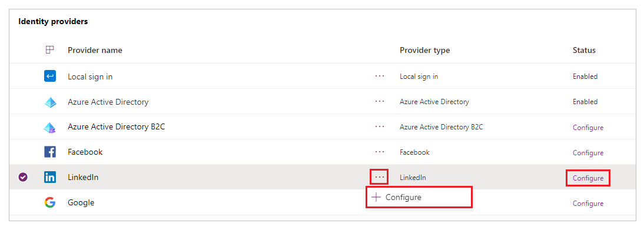Click the Google logo icon
Image resolution: width=644 pixels, height=230 pixels.
(49, 203)
